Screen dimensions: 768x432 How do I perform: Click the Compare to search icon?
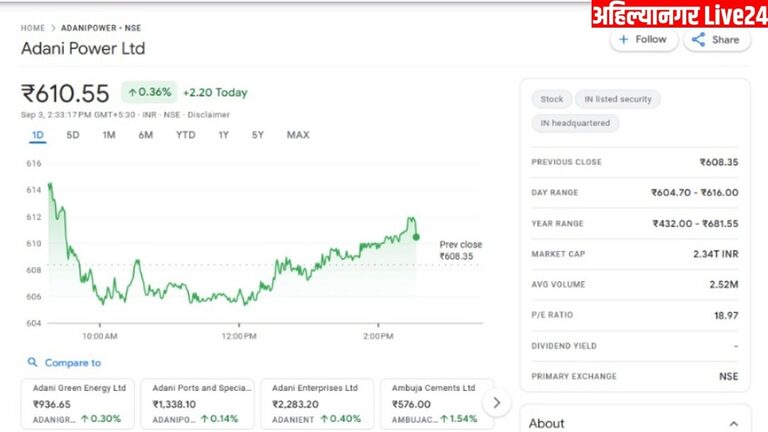point(33,363)
